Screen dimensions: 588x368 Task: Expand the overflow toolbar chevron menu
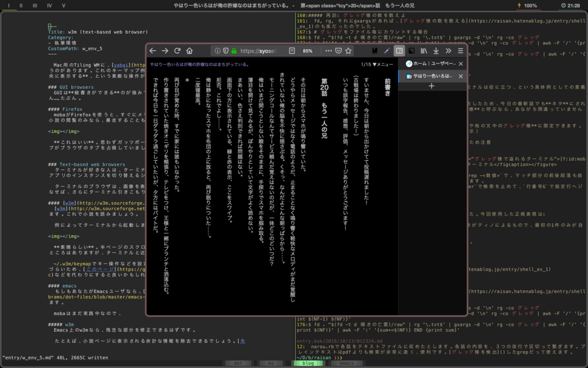pyautogui.click(x=448, y=51)
